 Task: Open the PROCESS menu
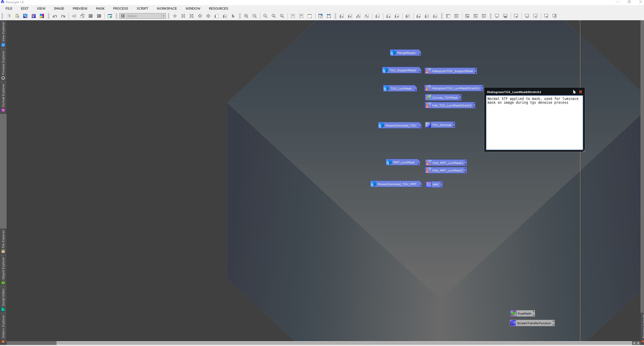[x=120, y=8]
